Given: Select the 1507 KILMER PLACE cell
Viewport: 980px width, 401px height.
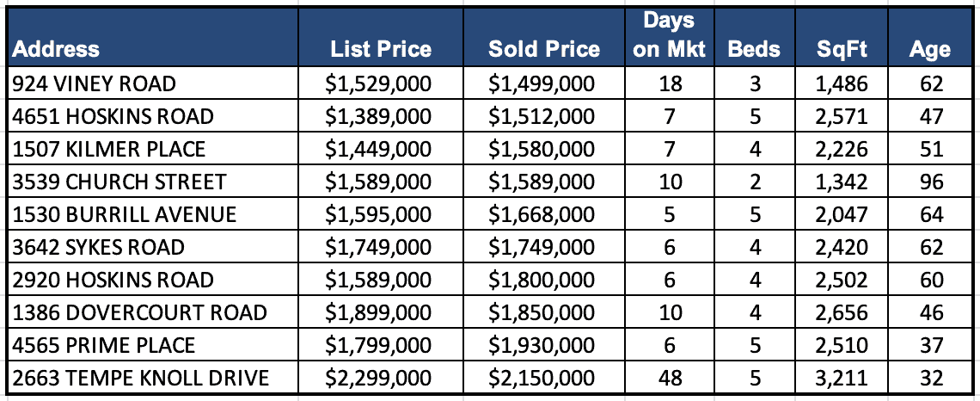Looking at the screenshot, I should click(109, 149).
